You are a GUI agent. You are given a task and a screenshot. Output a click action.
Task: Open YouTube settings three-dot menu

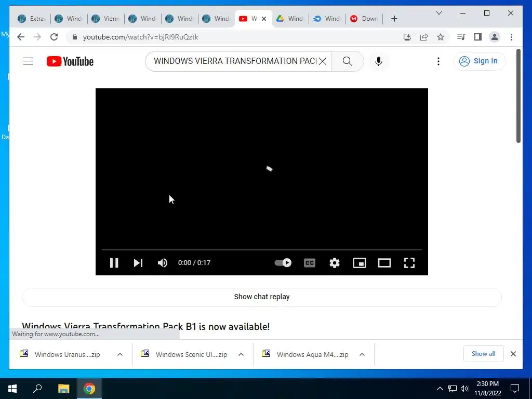pyautogui.click(x=438, y=61)
